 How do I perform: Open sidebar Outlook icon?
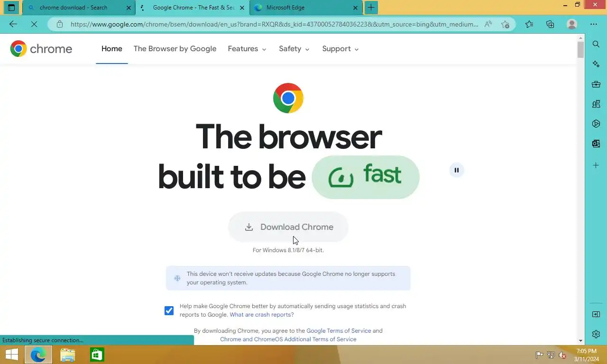tap(596, 144)
